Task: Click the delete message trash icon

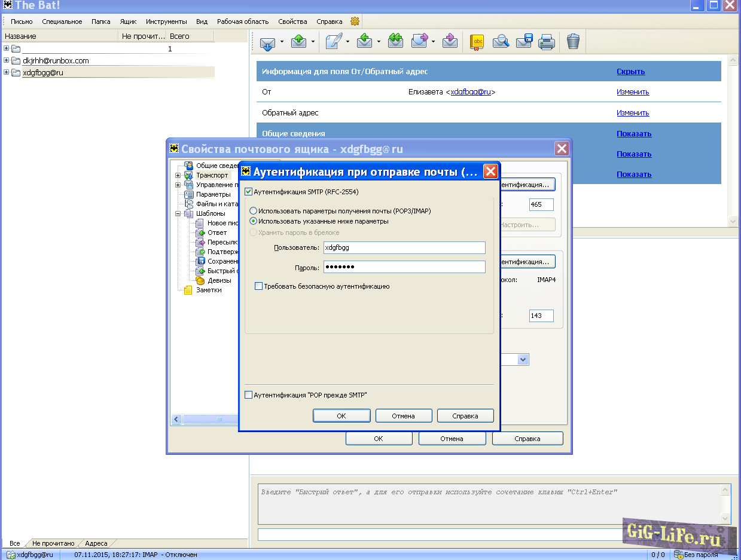Action: (x=572, y=41)
